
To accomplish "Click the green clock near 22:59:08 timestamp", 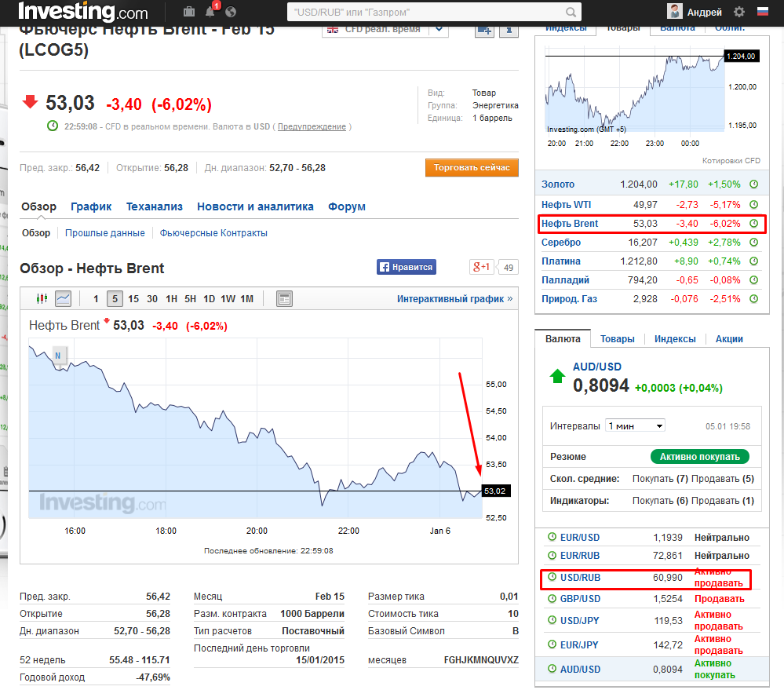I will (53, 126).
